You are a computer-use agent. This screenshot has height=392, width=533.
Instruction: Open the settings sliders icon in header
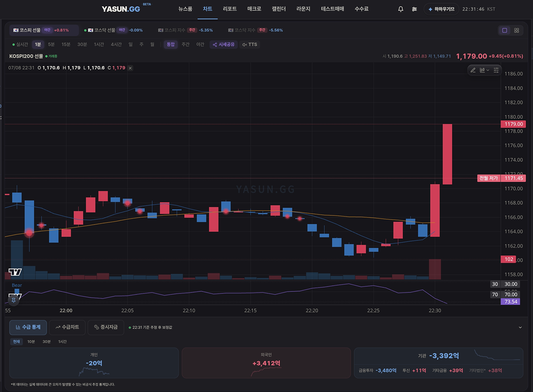coord(414,9)
